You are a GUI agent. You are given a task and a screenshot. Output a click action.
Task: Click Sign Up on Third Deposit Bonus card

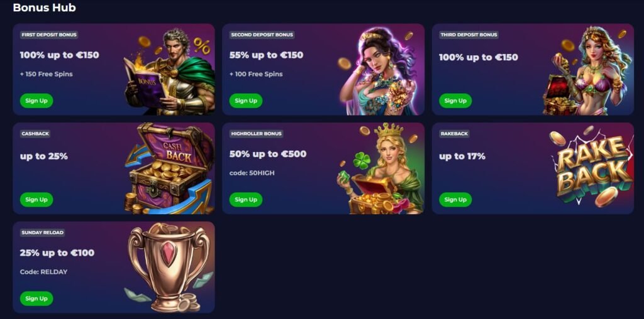click(455, 101)
